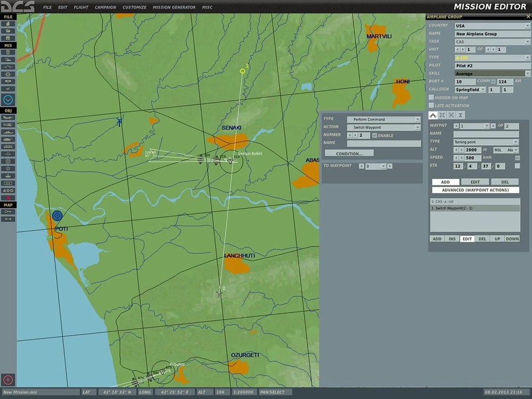Open the Action dropdown showing Switch Waypoint
This screenshot has height=399, width=532.
(384, 127)
